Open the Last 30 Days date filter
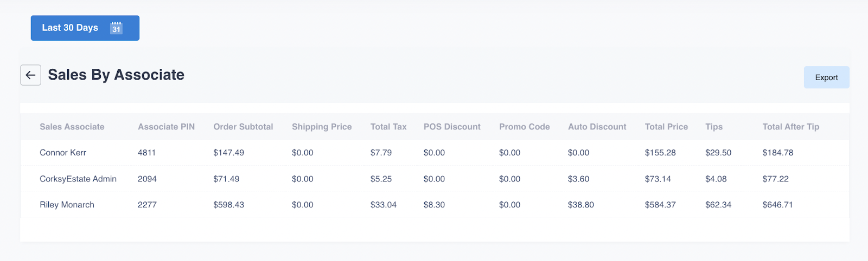 click(x=71, y=28)
